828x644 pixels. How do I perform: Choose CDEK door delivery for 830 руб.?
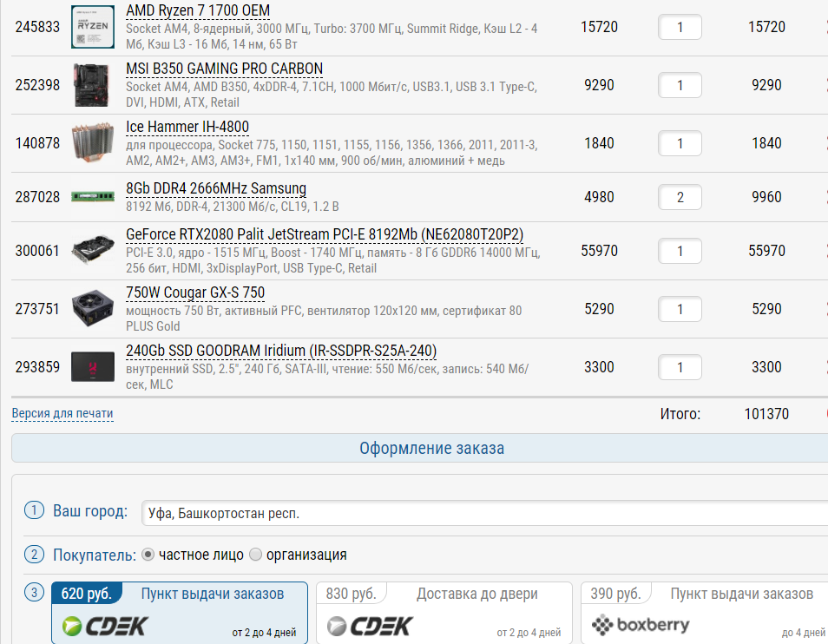click(x=444, y=613)
